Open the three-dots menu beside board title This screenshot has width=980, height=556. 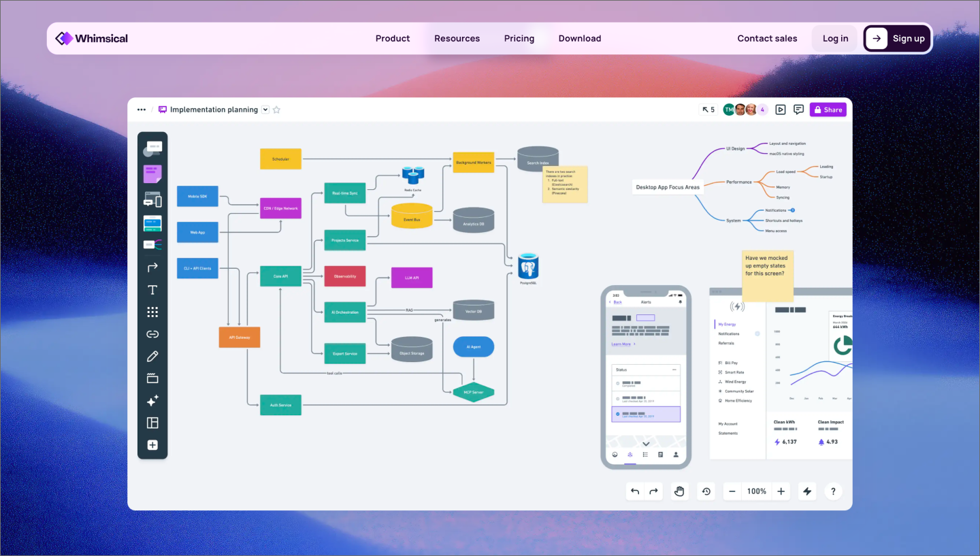click(142, 110)
